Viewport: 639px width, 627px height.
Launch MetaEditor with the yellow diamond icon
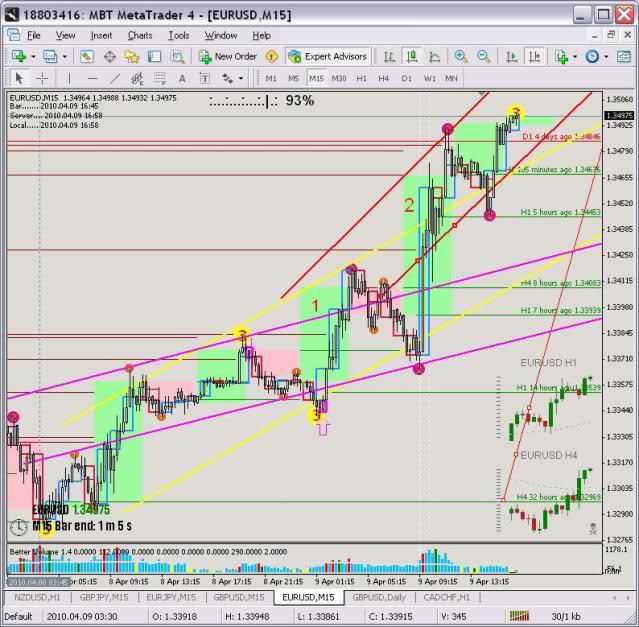271,56
